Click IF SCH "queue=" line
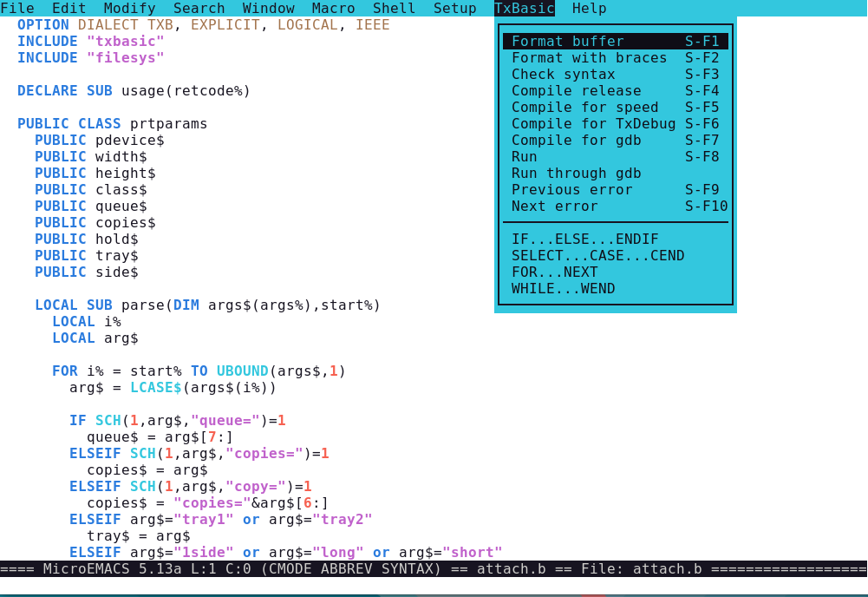Viewport: 868px width, 597px height. pyautogui.click(x=177, y=421)
